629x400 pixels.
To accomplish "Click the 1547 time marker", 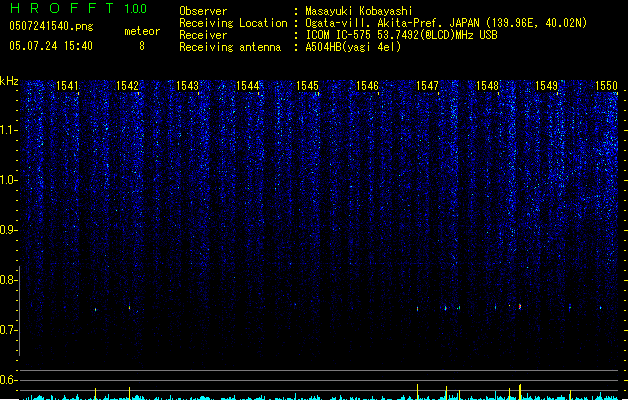I will click(427, 86).
